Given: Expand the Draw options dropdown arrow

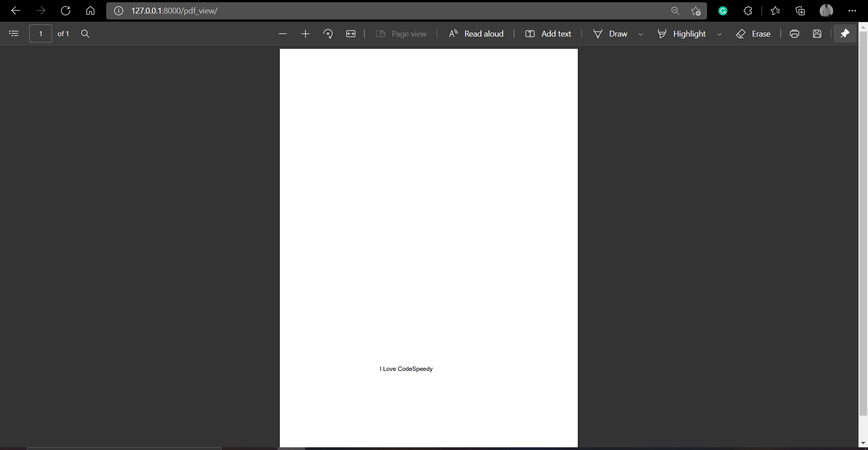Looking at the screenshot, I should (641, 34).
